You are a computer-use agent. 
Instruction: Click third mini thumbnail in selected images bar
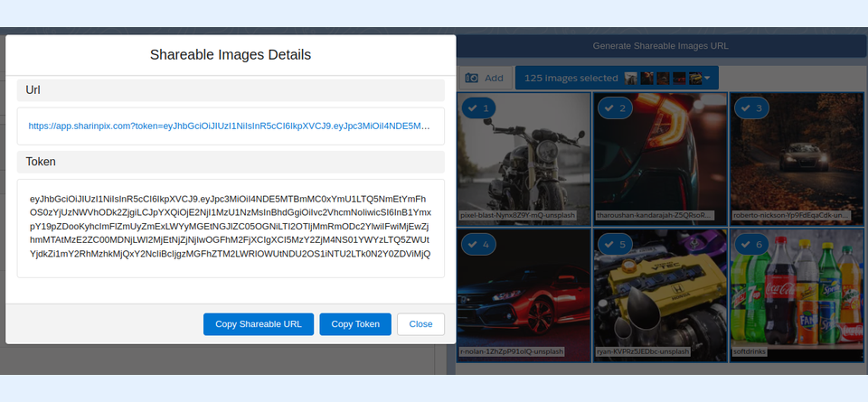click(x=662, y=79)
